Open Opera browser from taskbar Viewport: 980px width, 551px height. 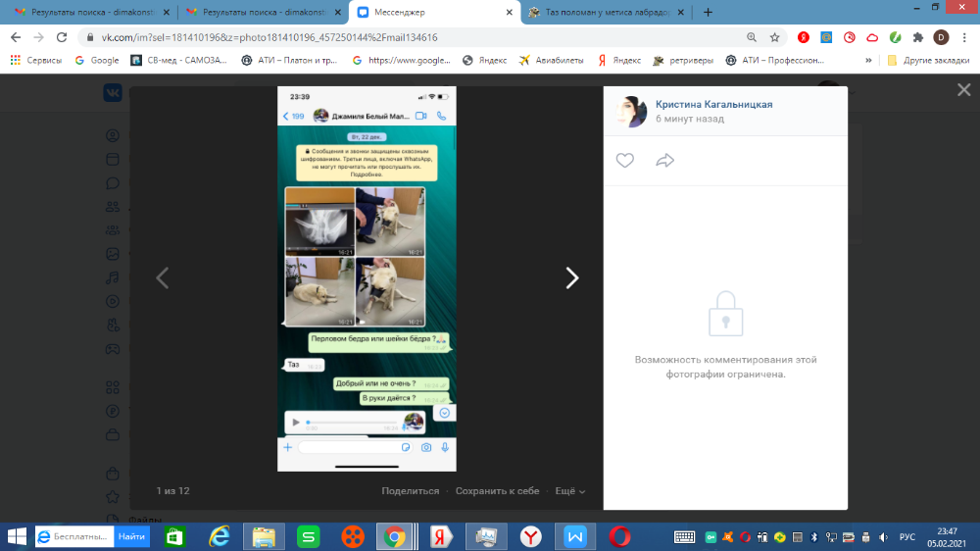[619, 536]
